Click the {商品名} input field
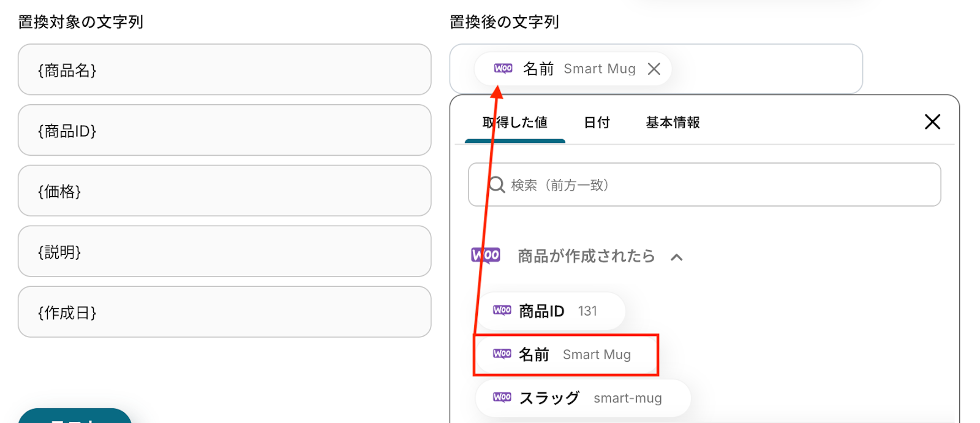 (x=225, y=69)
